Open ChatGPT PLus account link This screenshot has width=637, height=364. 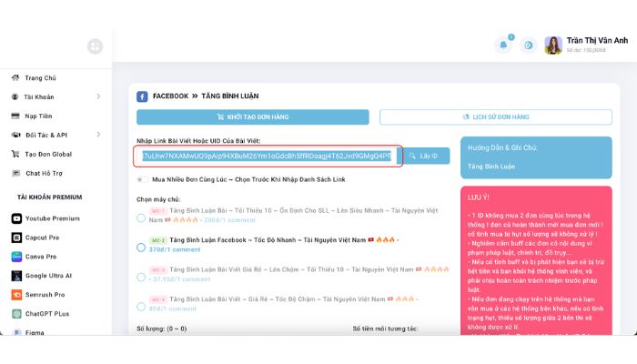click(x=47, y=314)
